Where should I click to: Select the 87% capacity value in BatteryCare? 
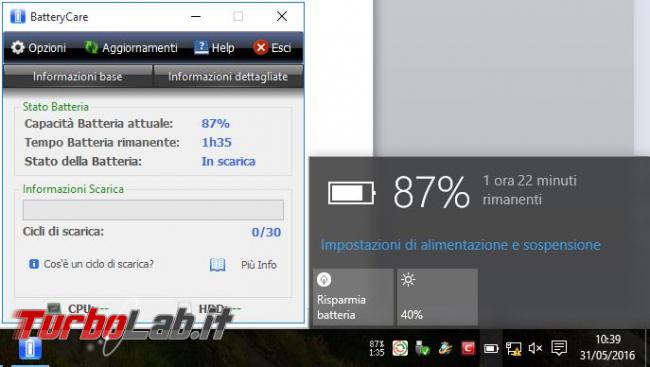pos(216,123)
